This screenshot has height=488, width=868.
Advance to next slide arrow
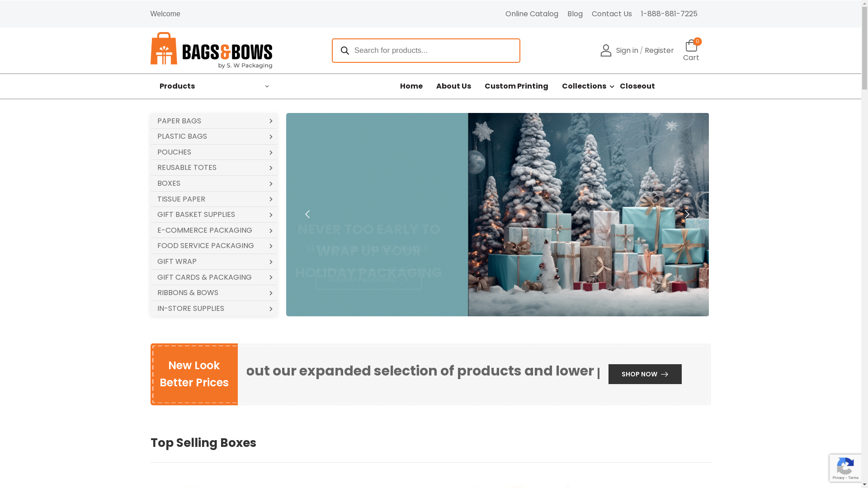(687, 214)
